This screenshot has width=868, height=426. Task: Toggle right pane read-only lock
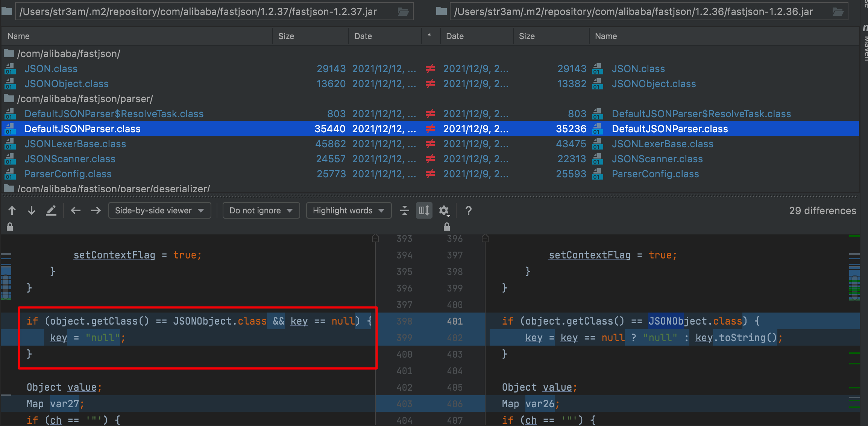[447, 227]
